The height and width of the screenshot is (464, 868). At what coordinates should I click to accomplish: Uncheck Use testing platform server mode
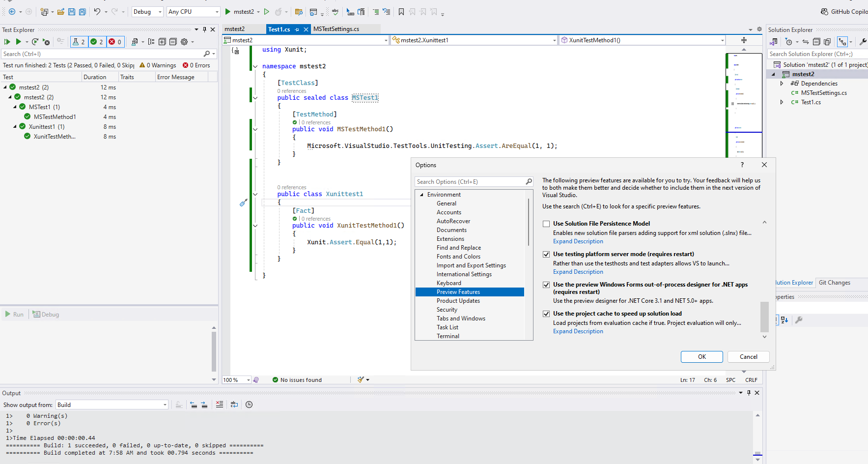click(546, 254)
